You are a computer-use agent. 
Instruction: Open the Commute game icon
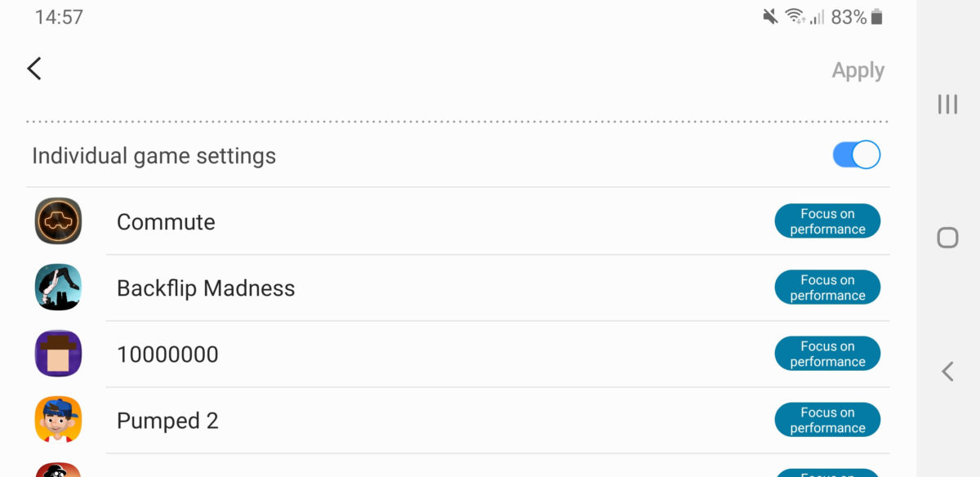(58, 221)
